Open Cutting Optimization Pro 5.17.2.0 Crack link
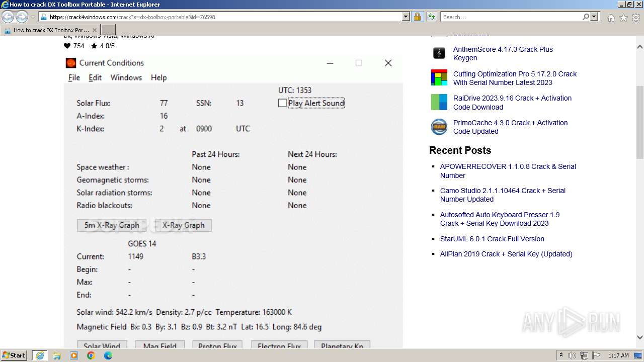 tap(515, 78)
